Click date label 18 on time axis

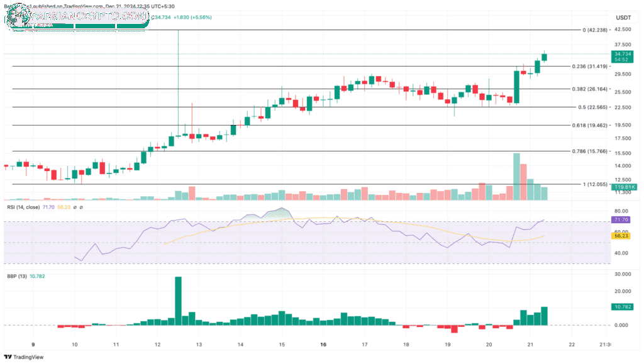pos(406,345)
